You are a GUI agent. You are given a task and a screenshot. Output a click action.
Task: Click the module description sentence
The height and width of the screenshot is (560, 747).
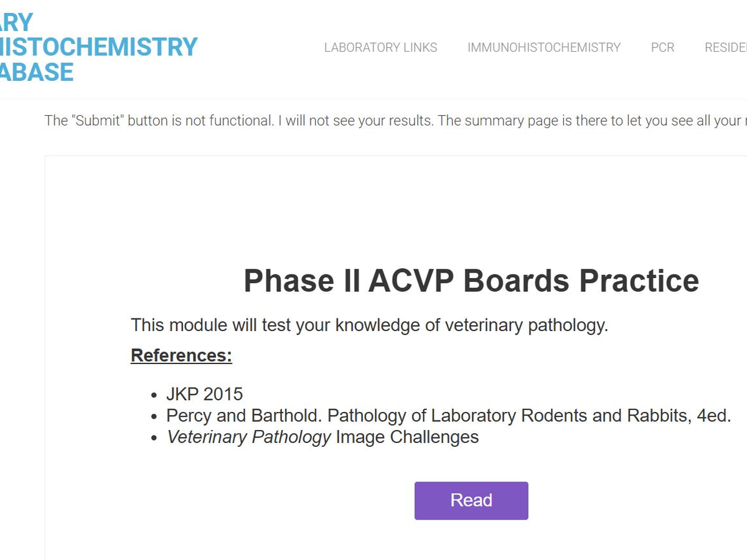[369, 325]
